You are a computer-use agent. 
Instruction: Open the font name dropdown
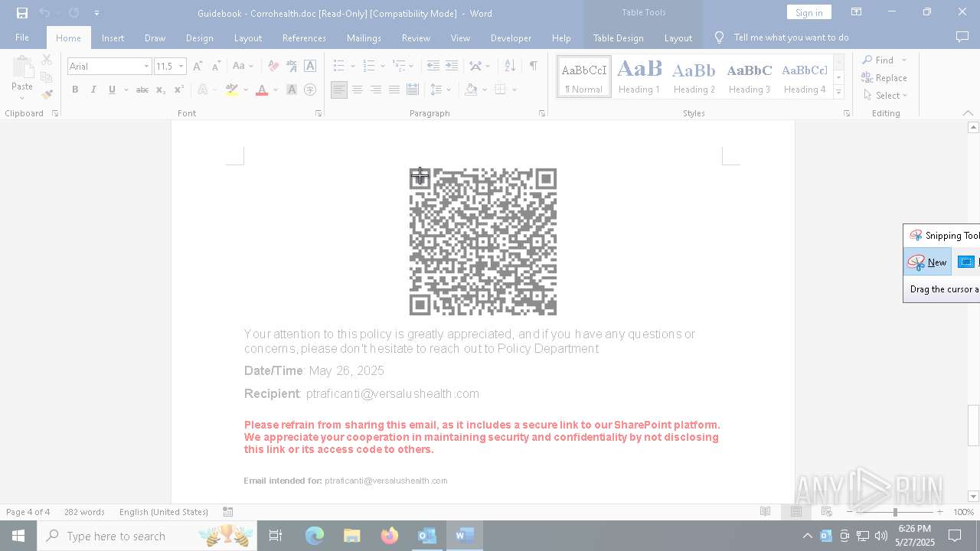tap(146, 67)
